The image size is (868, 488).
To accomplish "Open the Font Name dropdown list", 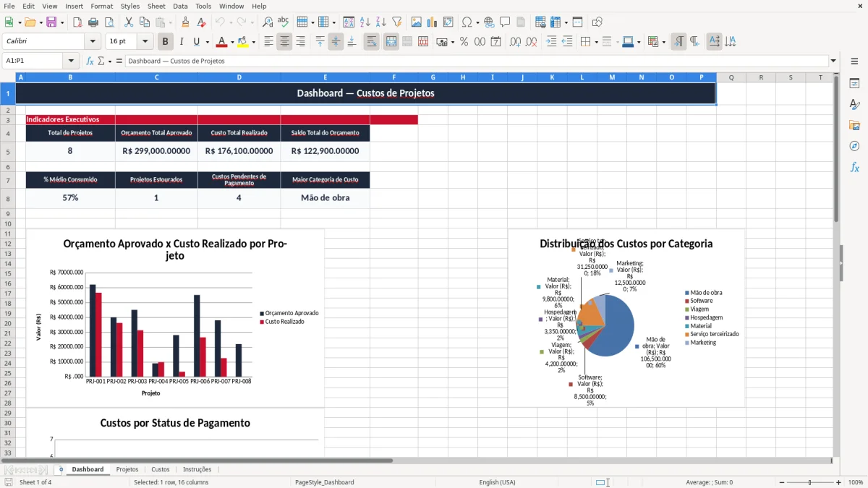I will pos(92,42).
